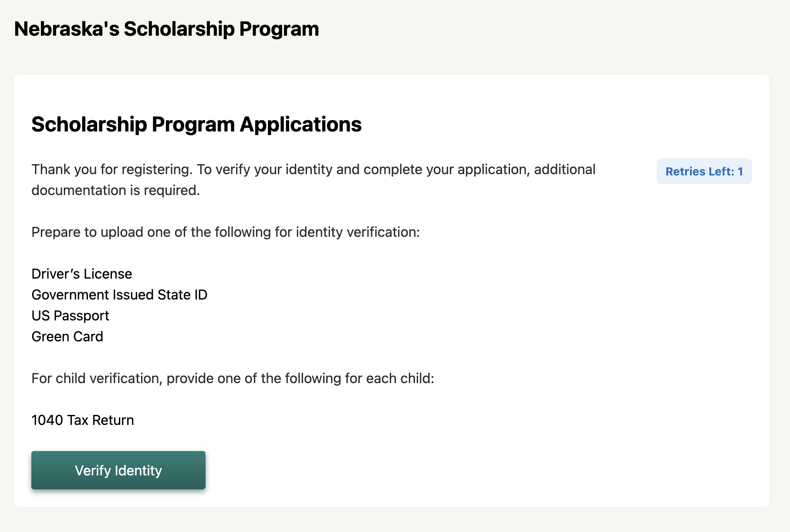Click the Nebraska's Scholarship Program page title
This screenshot has width=790, height=532.
click(x=166, y=29)
